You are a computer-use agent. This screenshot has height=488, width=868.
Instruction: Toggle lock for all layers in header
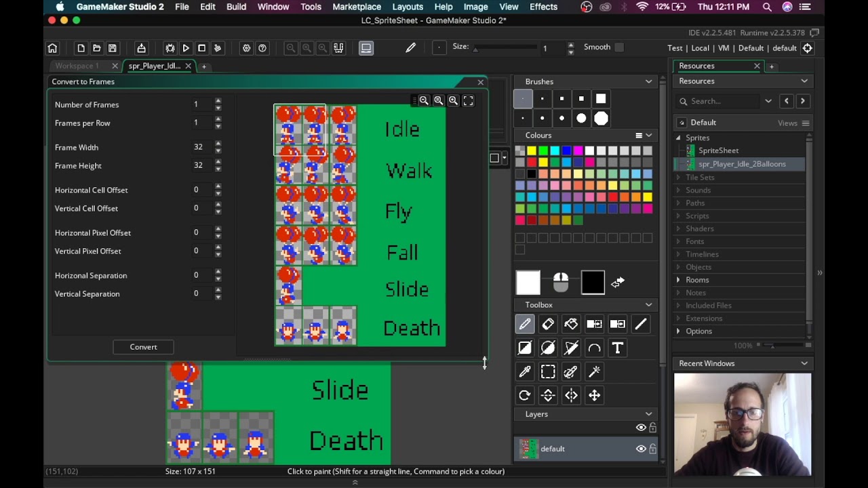[652, 428]
